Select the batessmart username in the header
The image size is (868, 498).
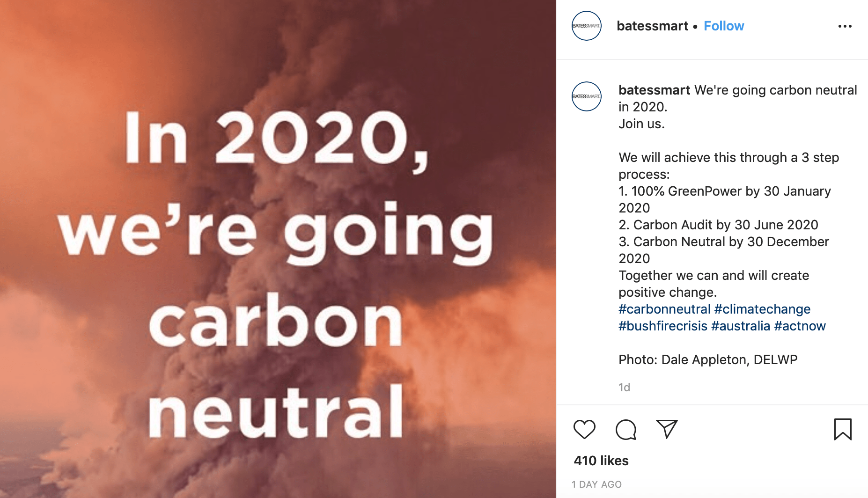click(x=652, y=26)
